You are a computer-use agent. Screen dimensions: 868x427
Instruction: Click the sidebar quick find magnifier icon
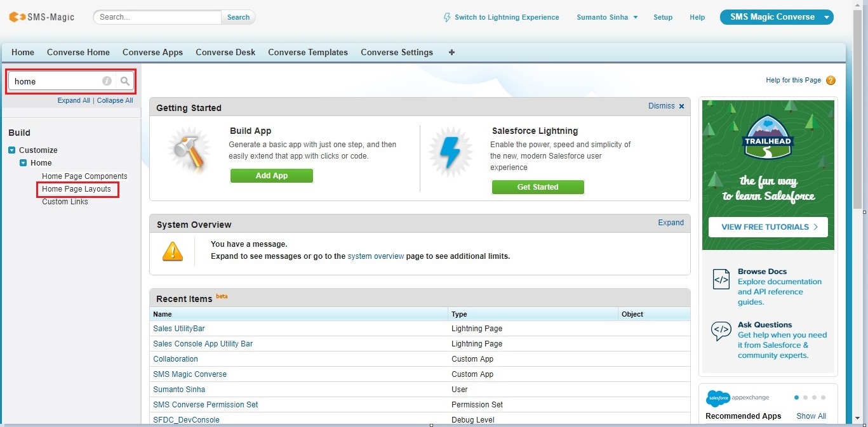pyautogui.click(x=125, y=81)
